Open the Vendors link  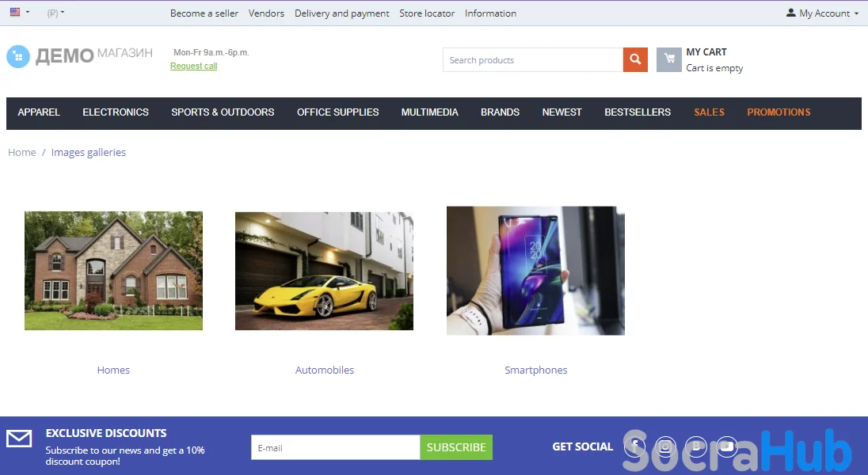266,13
